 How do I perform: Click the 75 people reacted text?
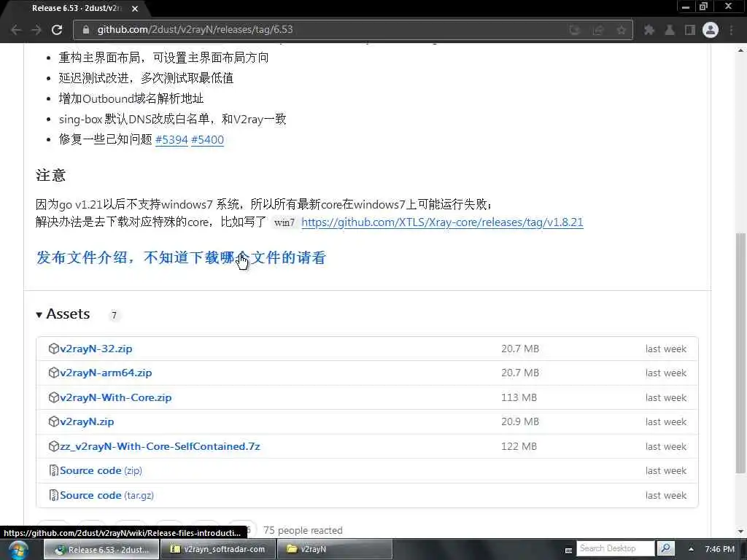click(303, 530)
